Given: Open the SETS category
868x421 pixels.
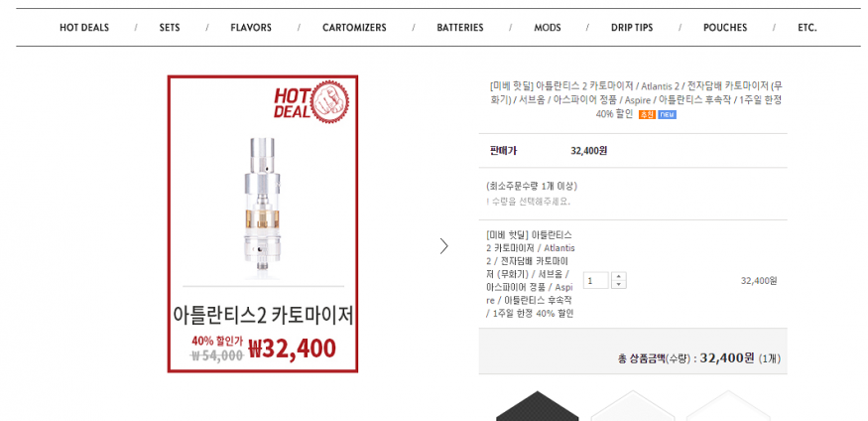Looking at the screenshot, I should [170, 28].
